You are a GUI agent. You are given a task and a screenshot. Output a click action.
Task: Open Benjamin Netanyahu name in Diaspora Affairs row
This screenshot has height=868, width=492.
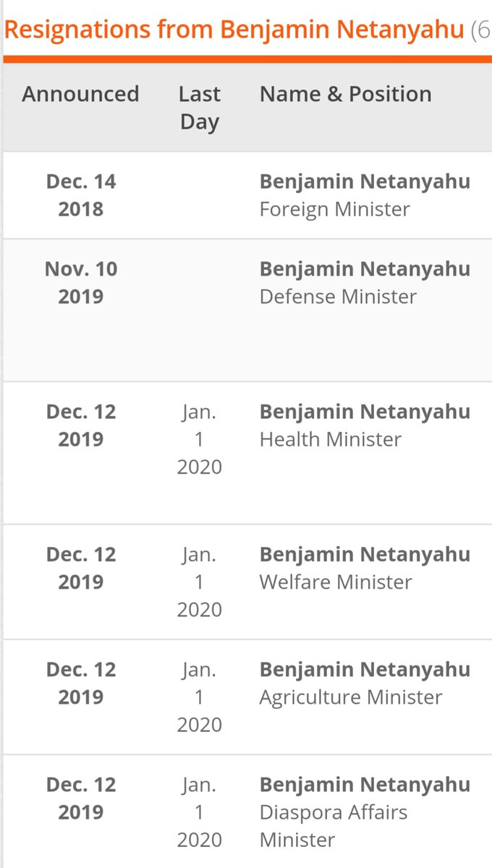tap(365, 785)
